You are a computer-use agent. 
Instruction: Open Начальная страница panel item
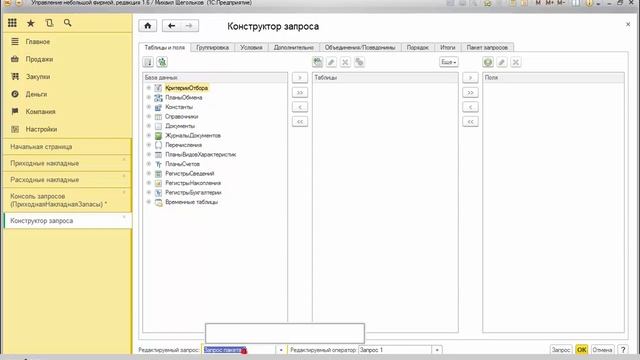tap(67, 147)
